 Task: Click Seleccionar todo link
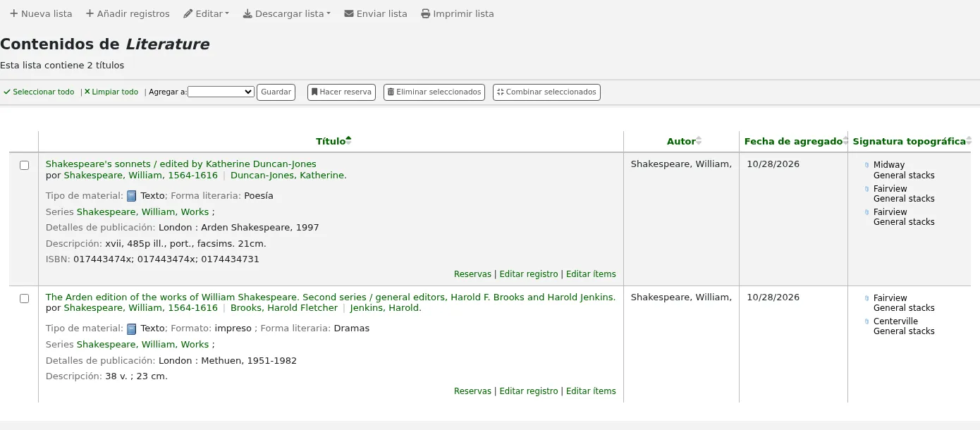39,92
